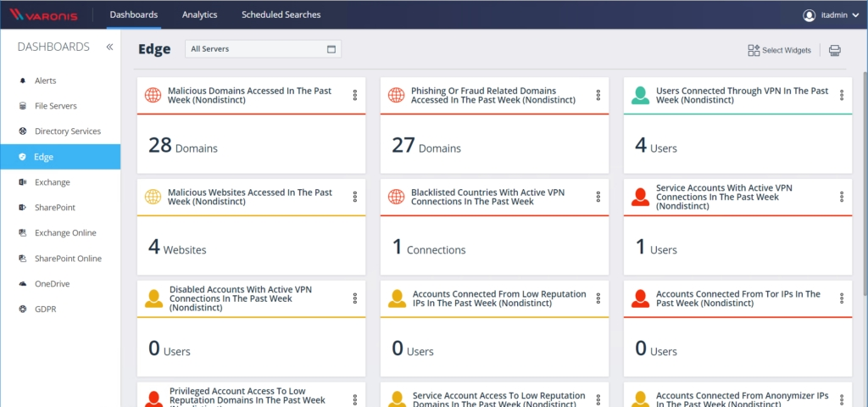Collapse the Dashboards sidebar

click(x=109, y=47)
